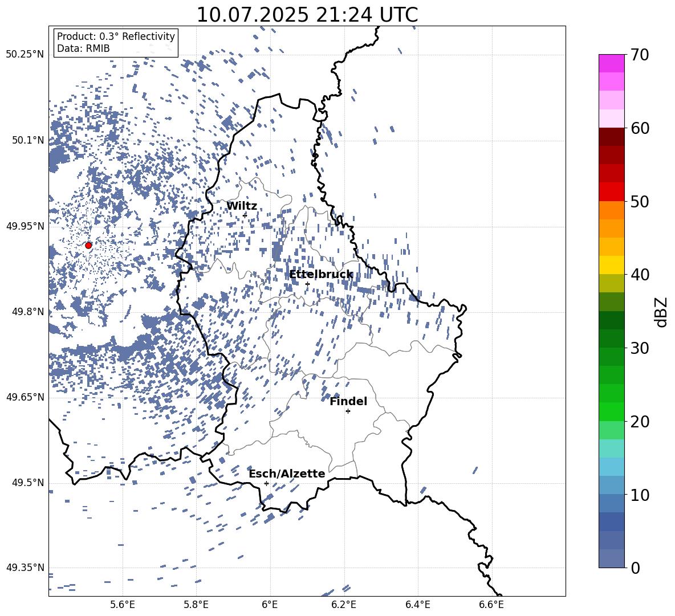
Task: Click the Findel station cross marker
Action: (348, 411)
